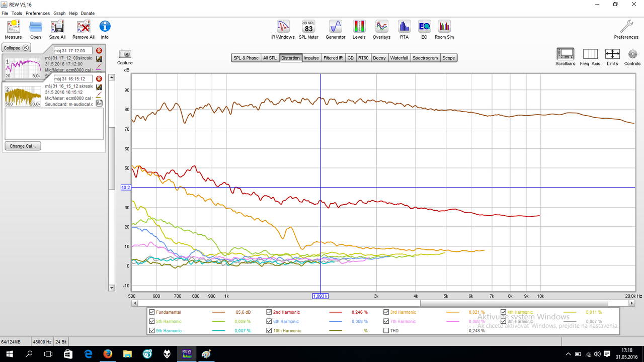This screenshot has width=644, height=362.
Task: Open the EQ window
Action: click(x=424, y=30)
